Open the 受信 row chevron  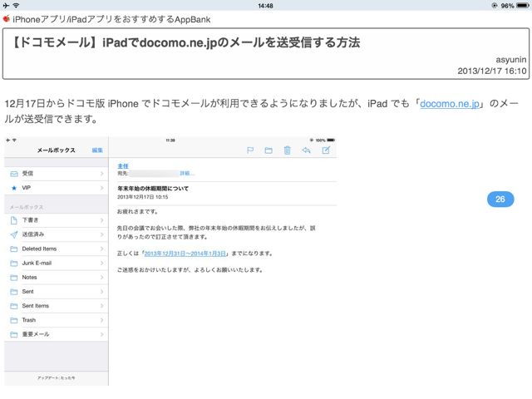[101, 174]
